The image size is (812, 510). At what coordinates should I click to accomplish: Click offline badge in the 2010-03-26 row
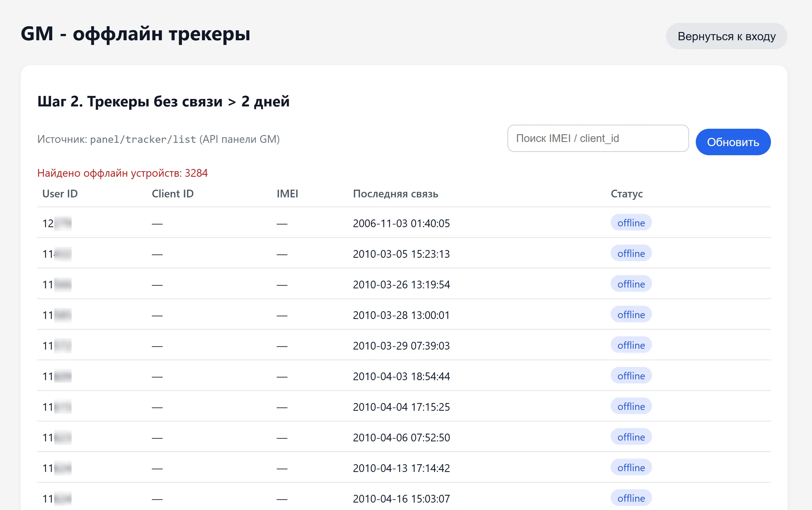pyautogui.click(x=631, y=284)
